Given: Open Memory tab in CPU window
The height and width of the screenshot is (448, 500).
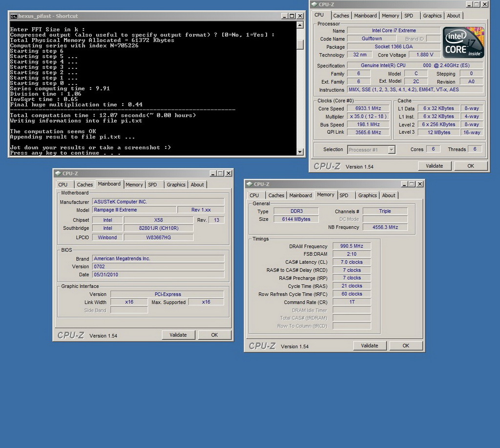Looking at the screenshot, I should 390,16.
